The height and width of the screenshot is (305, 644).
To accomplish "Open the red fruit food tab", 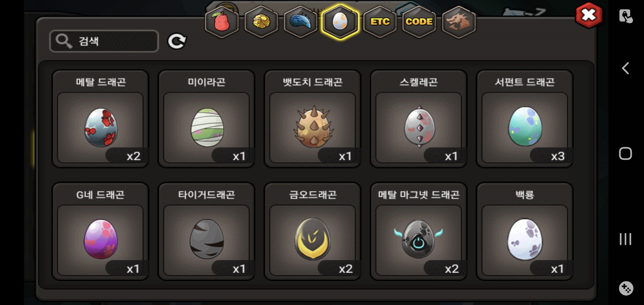I will click(x=222, y=22).
